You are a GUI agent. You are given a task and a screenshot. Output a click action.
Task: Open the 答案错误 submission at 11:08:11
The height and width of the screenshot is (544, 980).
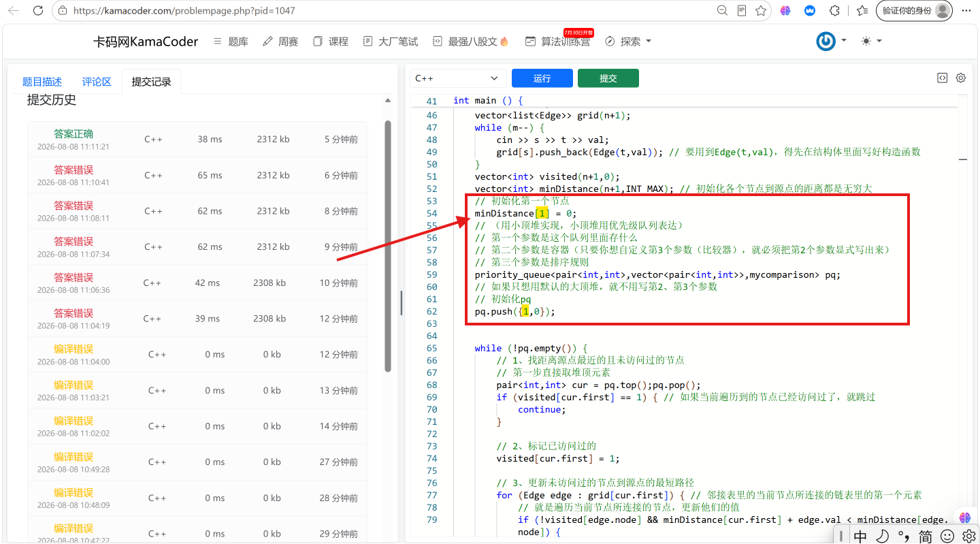point(197,211)
